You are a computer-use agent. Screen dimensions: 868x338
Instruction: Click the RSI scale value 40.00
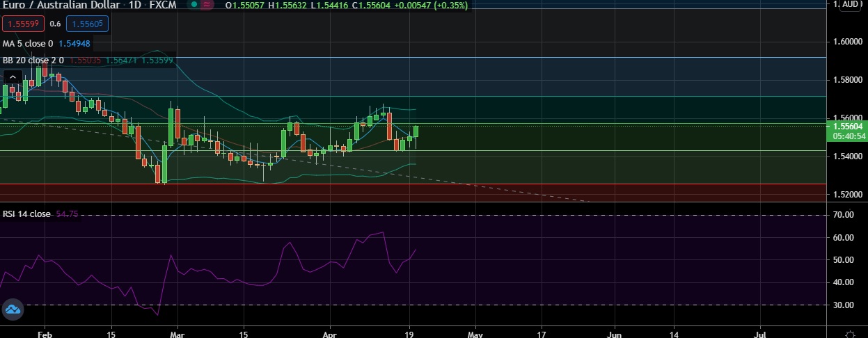pos(844,282)
